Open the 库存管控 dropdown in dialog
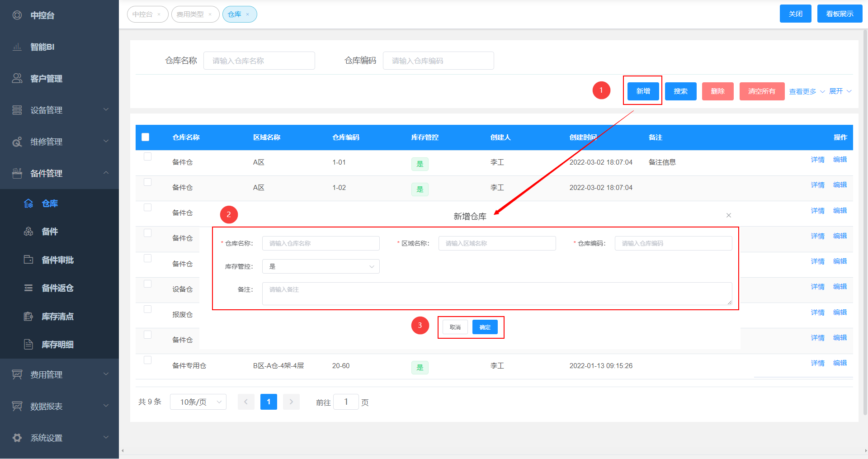868x459 pixels. 321,266
